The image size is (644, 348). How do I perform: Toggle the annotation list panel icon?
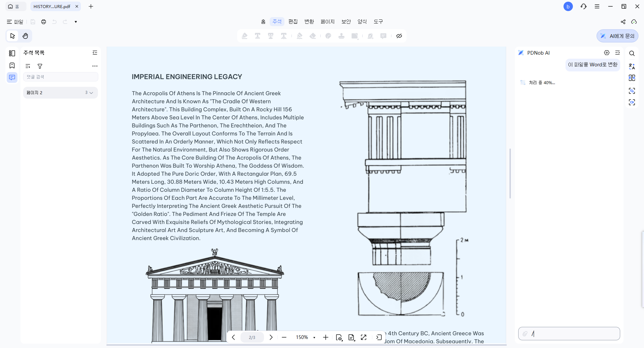coord(12,77)
